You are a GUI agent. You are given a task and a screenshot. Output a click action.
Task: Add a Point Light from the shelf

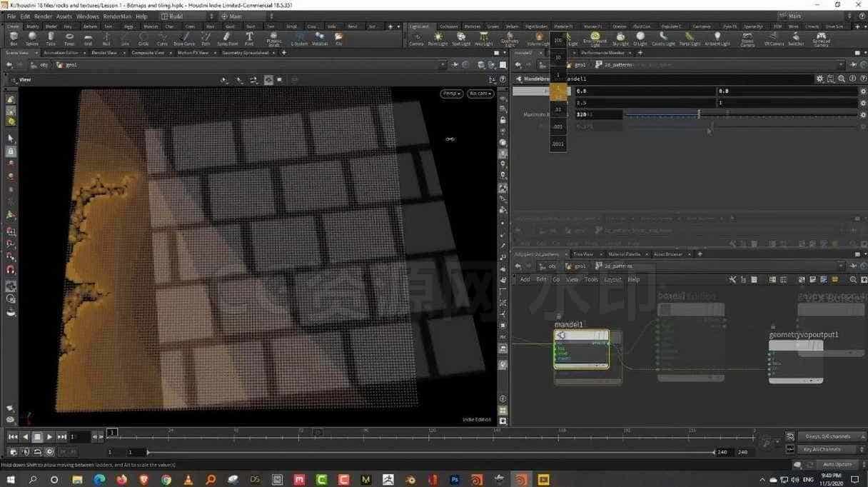[x=437, y=38]
